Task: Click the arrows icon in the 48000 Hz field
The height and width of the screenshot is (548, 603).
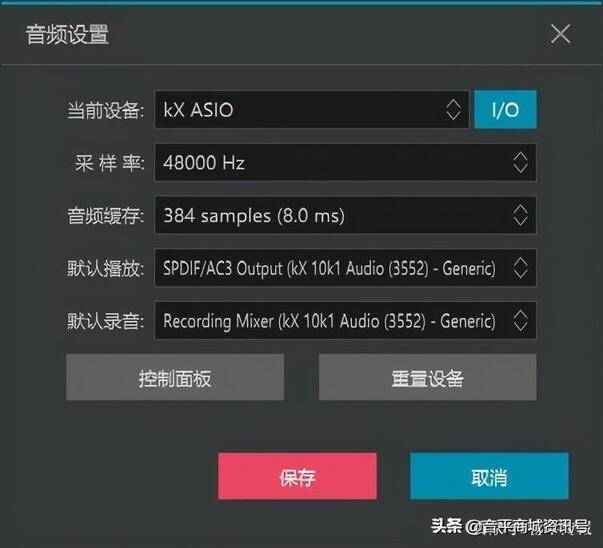Action: tap(520, 162)
